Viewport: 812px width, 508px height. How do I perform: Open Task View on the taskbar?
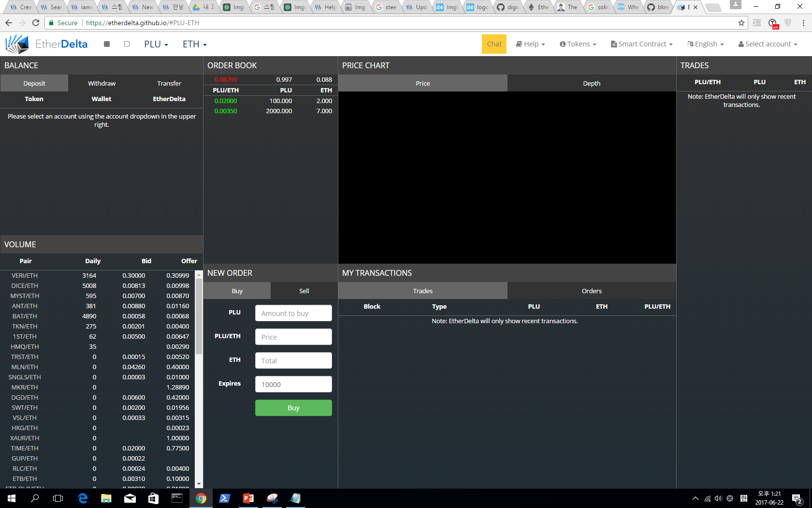[58, 498]
